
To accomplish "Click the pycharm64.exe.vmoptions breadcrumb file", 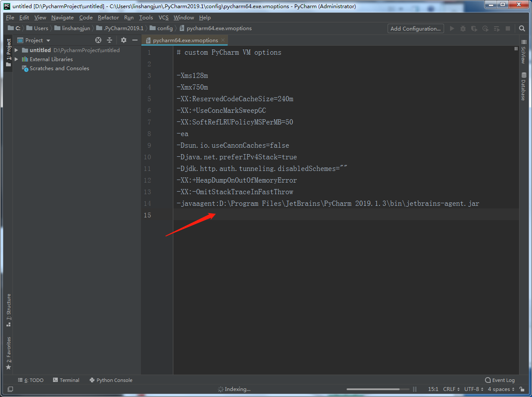I will [x=215, y=28].
